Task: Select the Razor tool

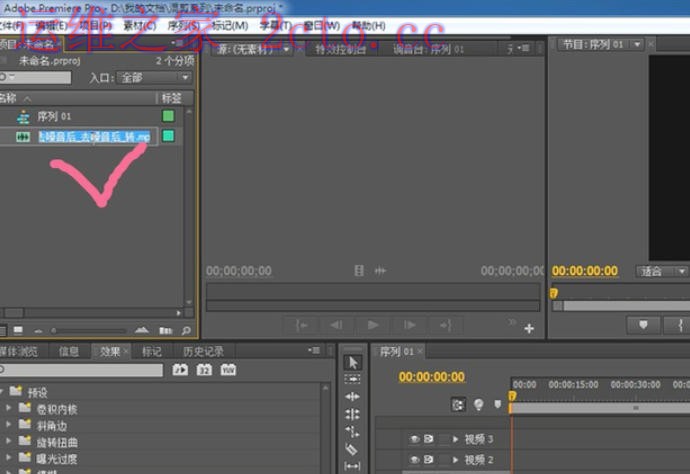Action: point(352,449)
